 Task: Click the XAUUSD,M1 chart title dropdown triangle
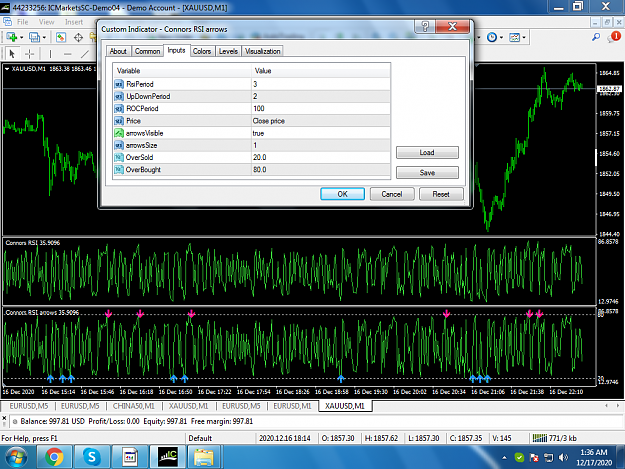coord(7,69)
